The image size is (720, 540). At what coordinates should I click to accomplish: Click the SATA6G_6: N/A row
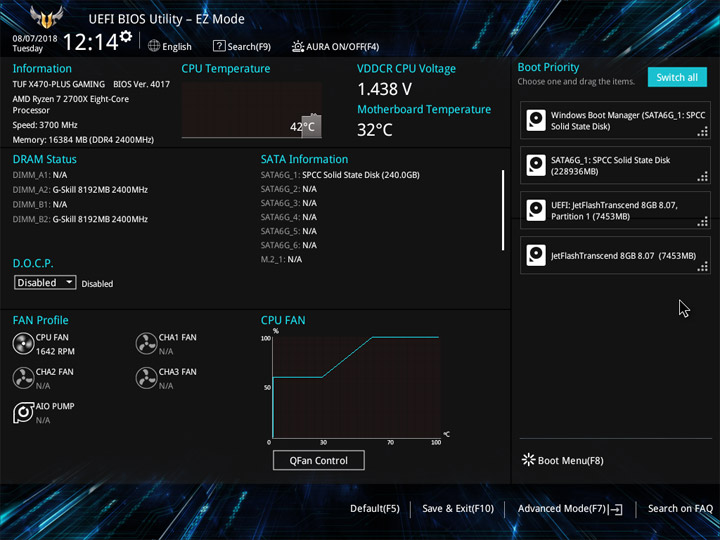pos(289,245)
